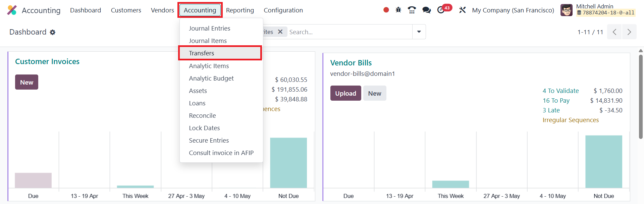Open the wrench and screwdriver tools icon
The width and height of the screenshot is (644, 204).
click(463, 10)
